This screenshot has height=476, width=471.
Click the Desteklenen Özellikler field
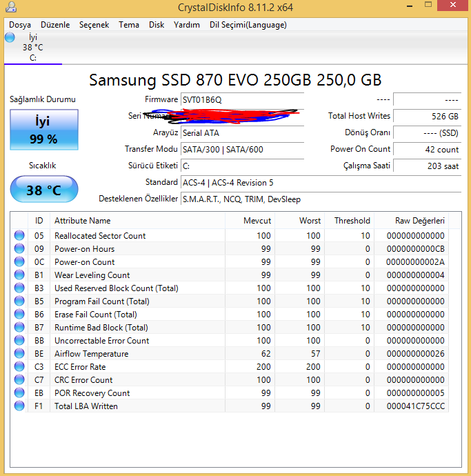pyautogui.click(x=321, y=199)
